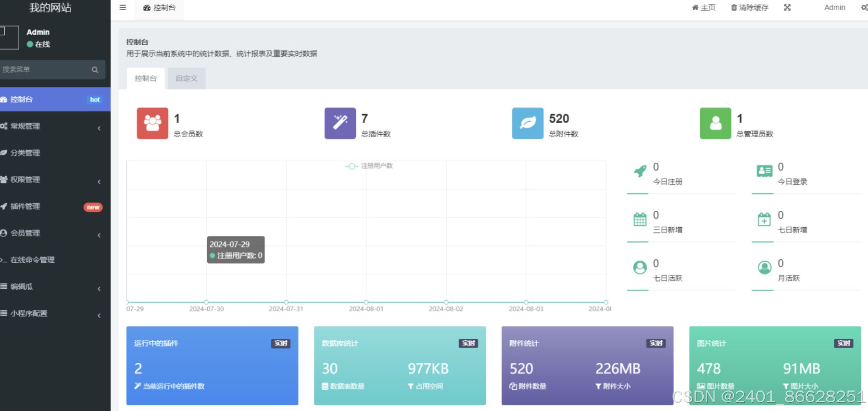The height and width of the screenshot is (411, 868).
Task: Click the blue 总附件数 leaf icon
Action: tap(527, 123)
